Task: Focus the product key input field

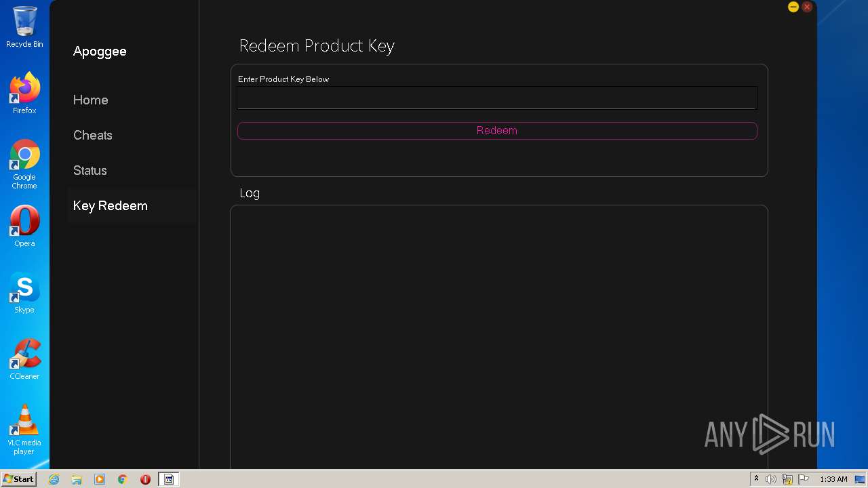Action: coord(497,98)
